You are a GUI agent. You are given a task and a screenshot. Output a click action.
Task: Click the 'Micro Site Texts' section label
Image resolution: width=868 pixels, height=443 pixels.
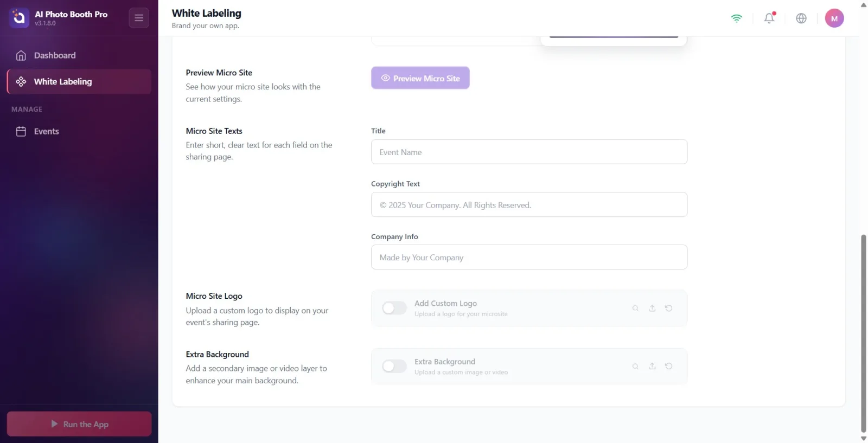(214, 131)
